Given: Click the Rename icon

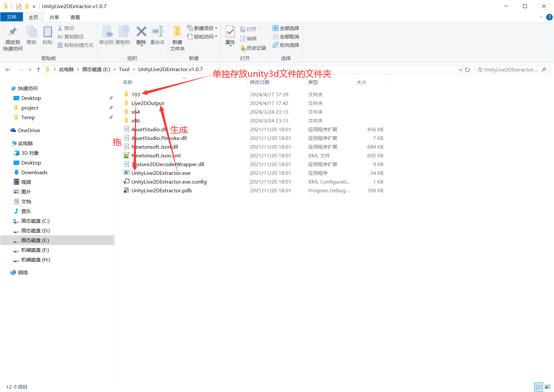Looking at the screenshot, I should pos(158,32).
